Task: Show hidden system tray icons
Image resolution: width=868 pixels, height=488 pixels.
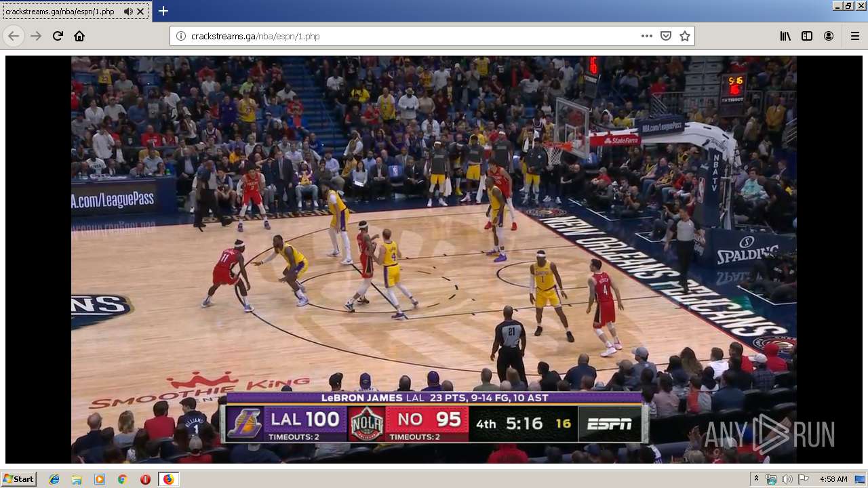Action: point(756,479)
